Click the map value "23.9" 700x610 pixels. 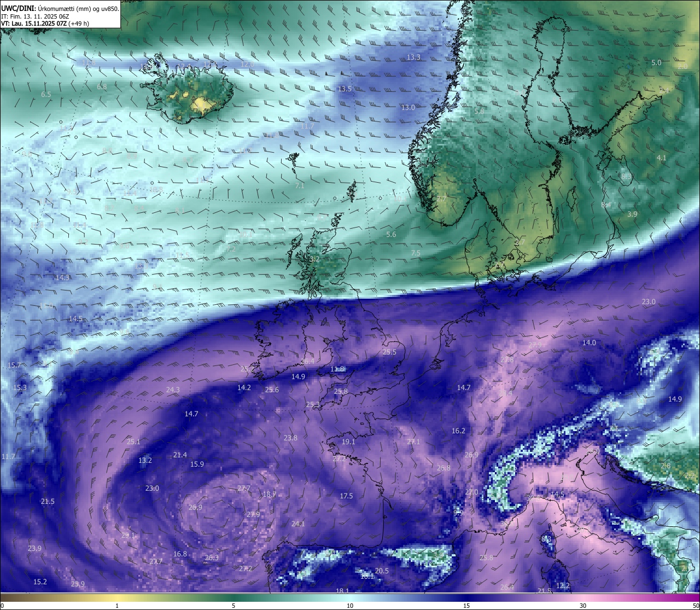pyautogui.click(x=34, y=549)
